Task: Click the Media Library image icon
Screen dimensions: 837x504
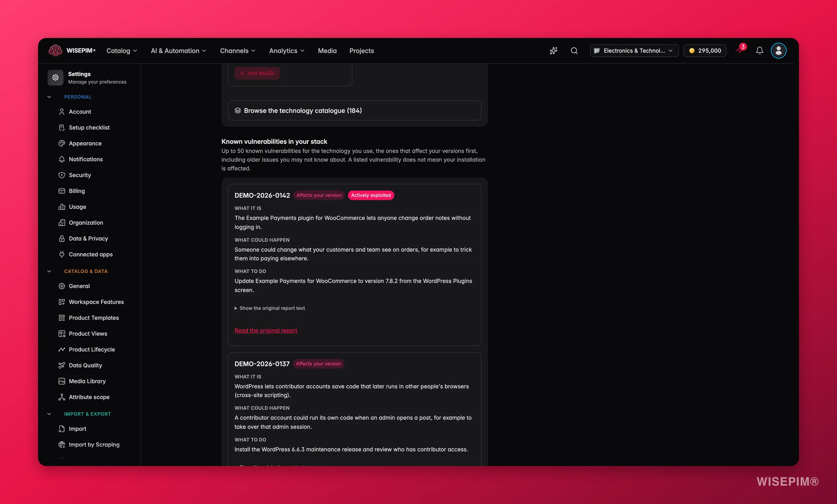Action: click(62, 381)
